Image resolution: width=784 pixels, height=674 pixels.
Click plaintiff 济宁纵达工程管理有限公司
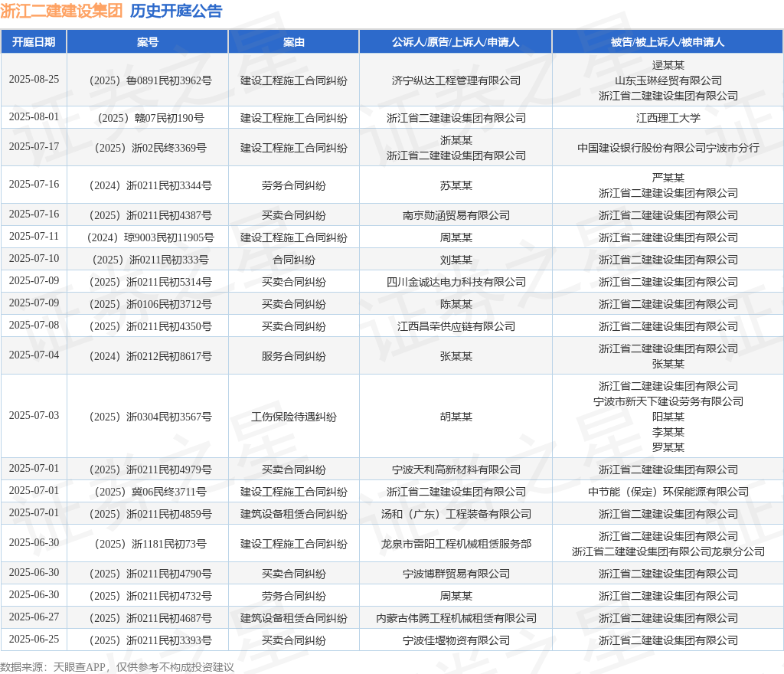pyautogui.click(x=456, y=80)
